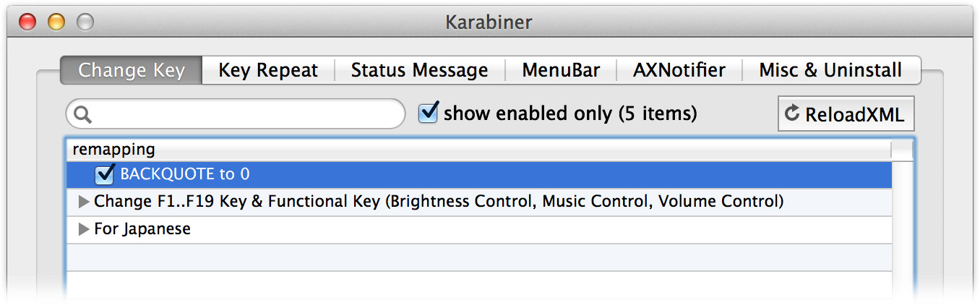The image size is (980, 308).
Task: Expand Change F1..F19 Key & Functional Key
Action: click(84, 202)
